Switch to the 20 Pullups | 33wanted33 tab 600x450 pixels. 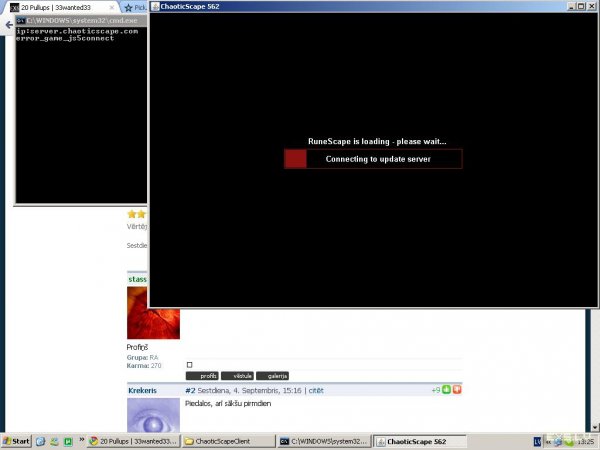[60, 7]
